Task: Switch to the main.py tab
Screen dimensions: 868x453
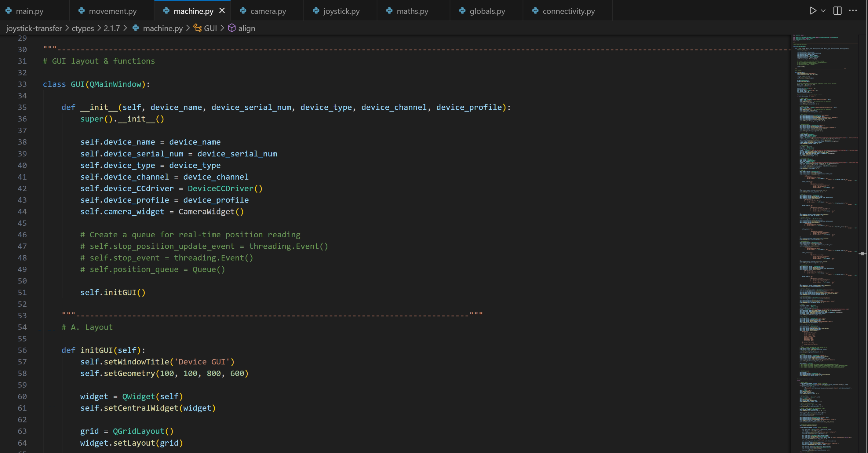Action: point(29,11)
